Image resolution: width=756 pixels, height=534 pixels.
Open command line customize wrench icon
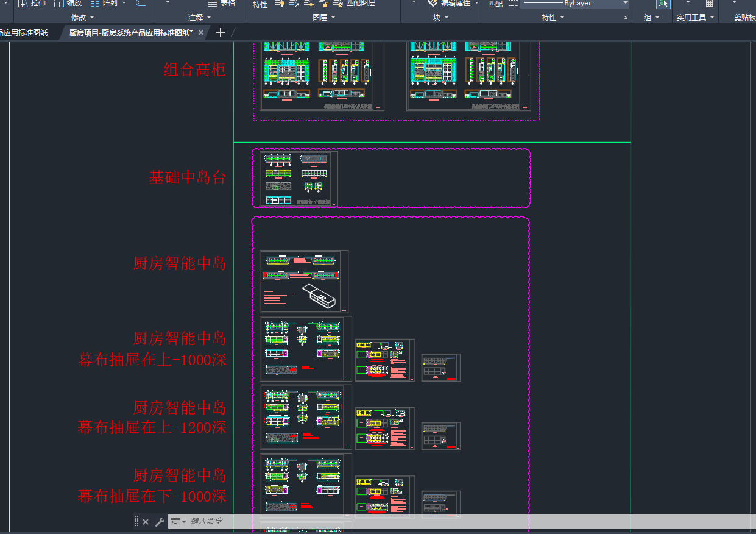tap(160, 522)
